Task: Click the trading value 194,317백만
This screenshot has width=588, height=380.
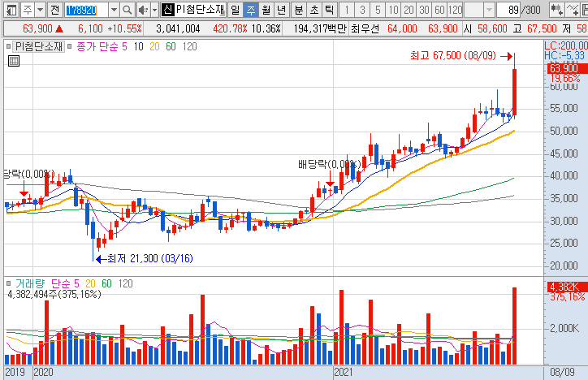Action: point(320,29)
